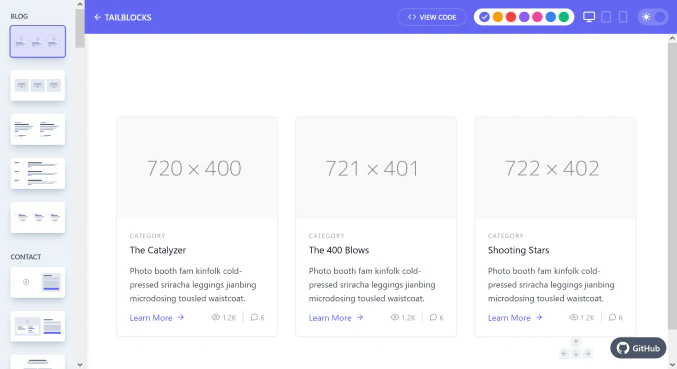The height and width of the screenshot is (369, 677).
Task: Click the main page scrollbar down arrow
Action: 672,365
